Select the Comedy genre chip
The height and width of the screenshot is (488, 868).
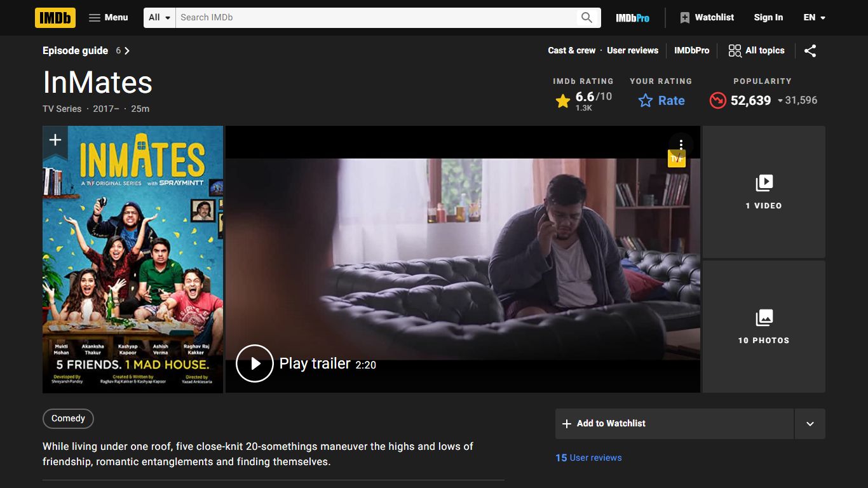click(68, 419)
